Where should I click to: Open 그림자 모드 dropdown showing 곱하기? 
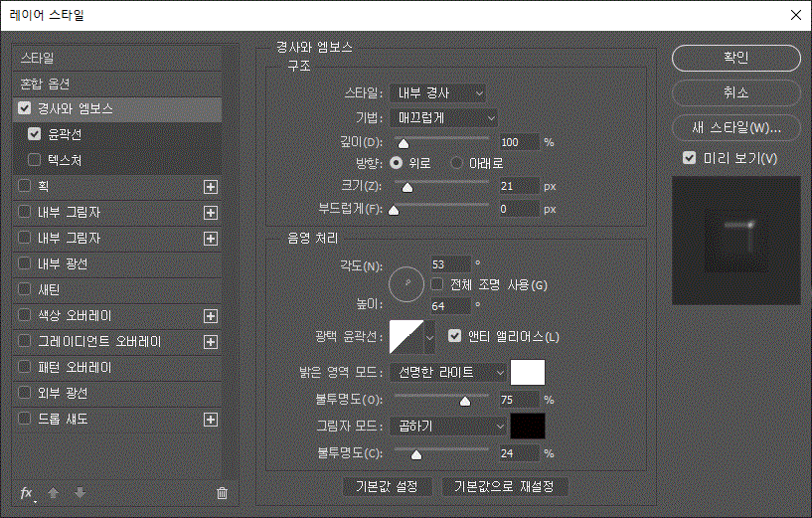[x=448, y=427]
